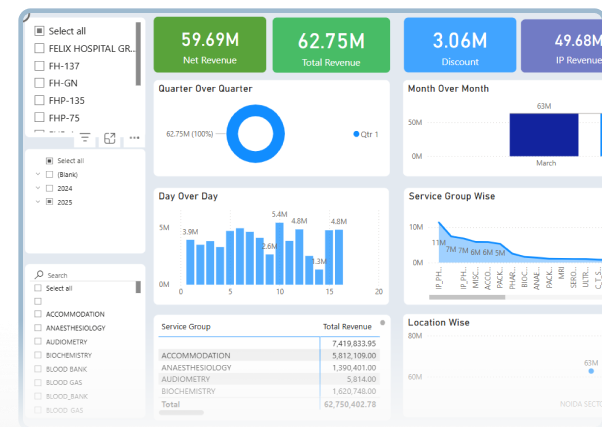This screenshot has width=602, height=427.
Task: Select the Total Revenue card
Action: (x=329, y=45)
